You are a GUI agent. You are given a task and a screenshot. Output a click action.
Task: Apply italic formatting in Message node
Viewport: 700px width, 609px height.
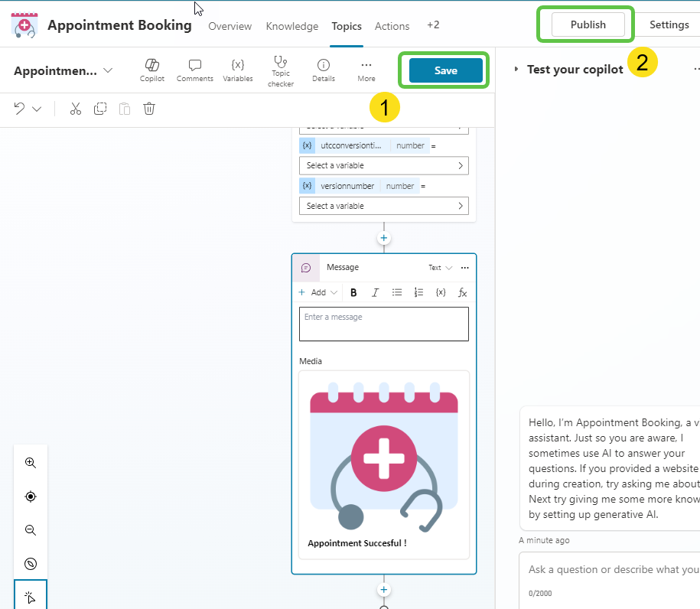(375, 292)
